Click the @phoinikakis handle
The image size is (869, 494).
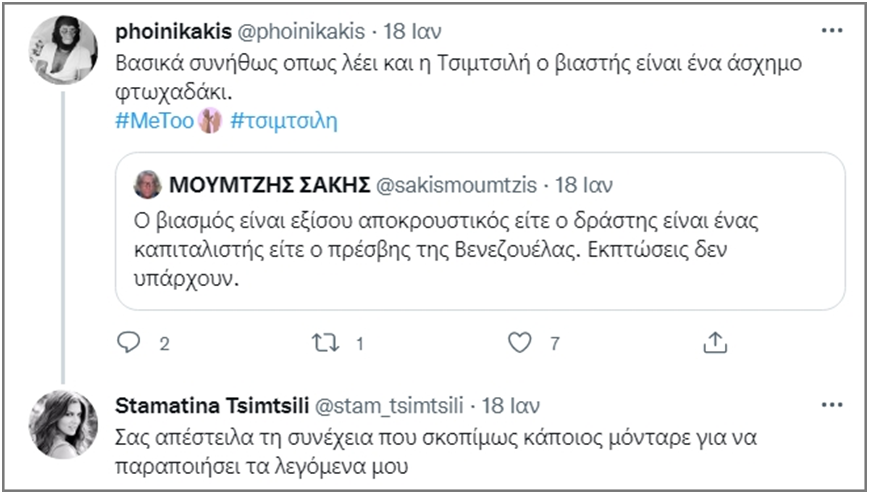[x=292, y=31]
